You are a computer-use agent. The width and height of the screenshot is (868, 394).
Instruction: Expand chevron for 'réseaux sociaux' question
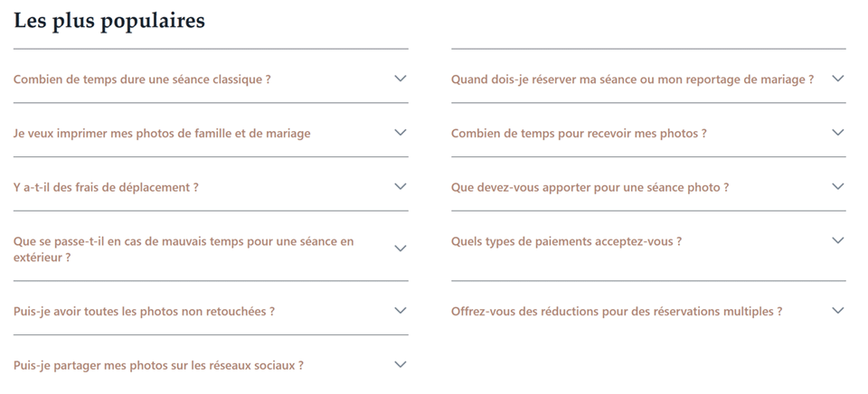point(401,365)
